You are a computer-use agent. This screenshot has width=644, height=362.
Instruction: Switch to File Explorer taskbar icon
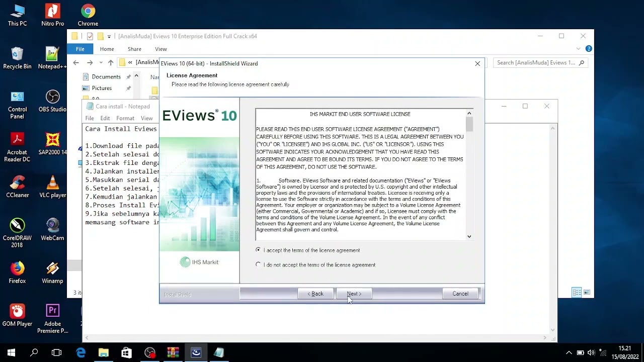104,352
